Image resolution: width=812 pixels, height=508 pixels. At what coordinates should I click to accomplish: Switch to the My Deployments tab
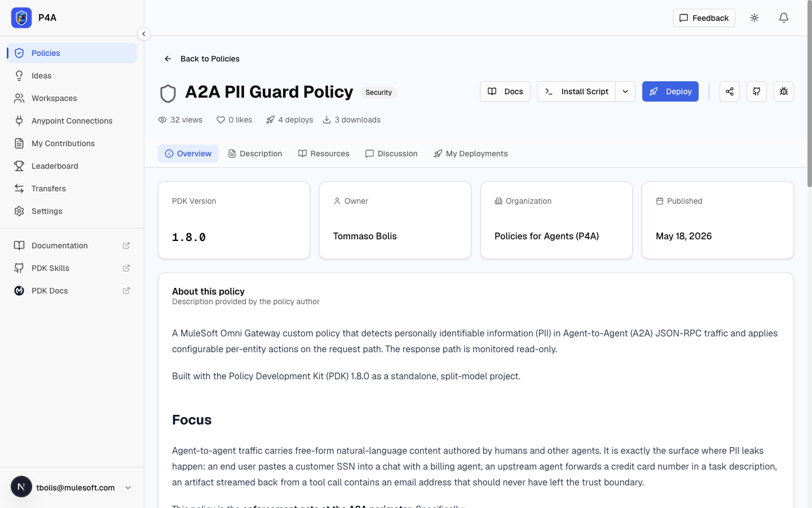coord(471,154)
